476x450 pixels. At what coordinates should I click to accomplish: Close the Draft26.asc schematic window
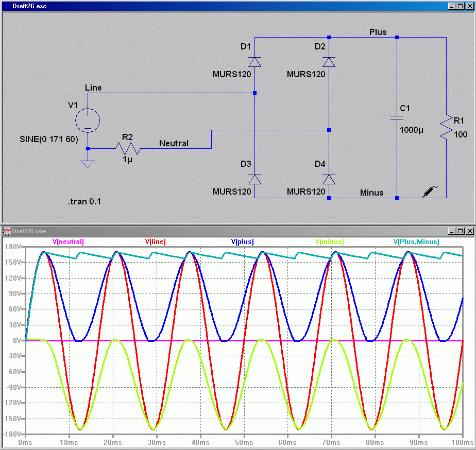[x=469, y=6]
